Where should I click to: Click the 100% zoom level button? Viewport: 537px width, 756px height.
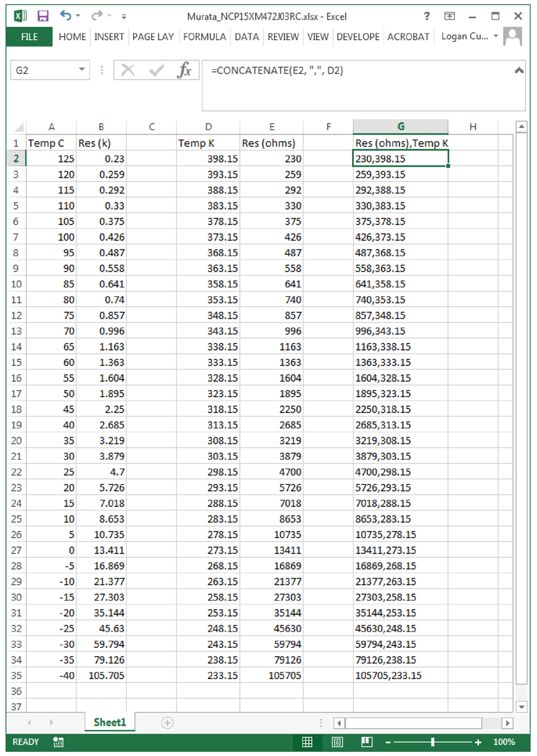pos(504,742)
